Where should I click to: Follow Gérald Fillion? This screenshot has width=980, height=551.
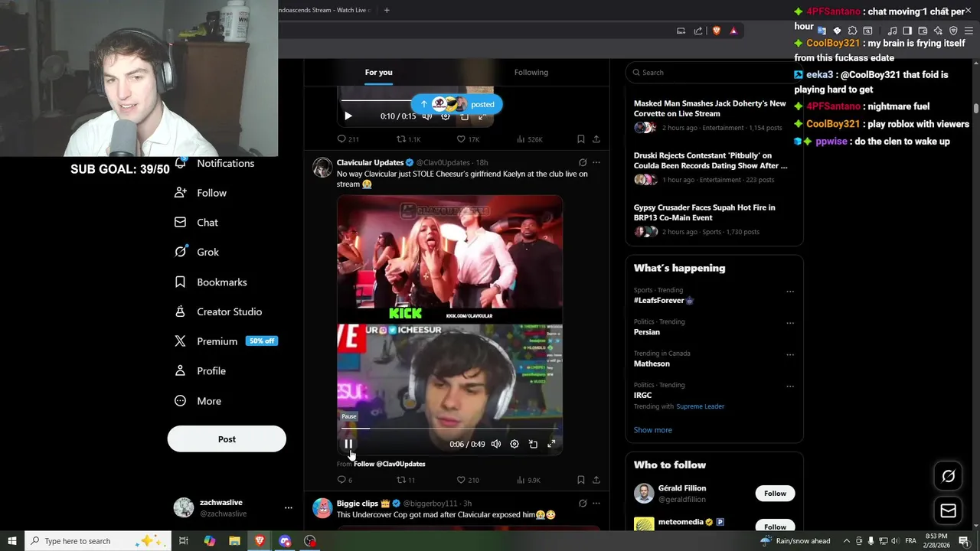point(775,494)
